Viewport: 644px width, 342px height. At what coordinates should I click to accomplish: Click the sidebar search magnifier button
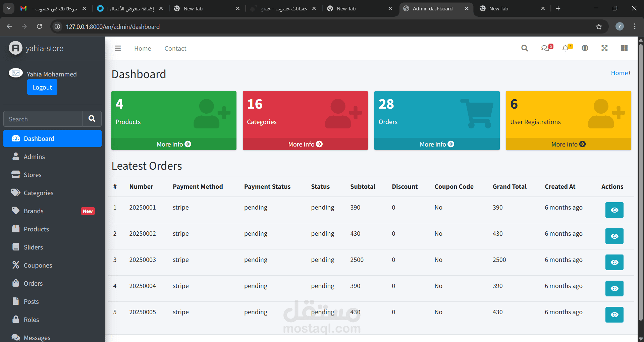(x=92, y=119)
